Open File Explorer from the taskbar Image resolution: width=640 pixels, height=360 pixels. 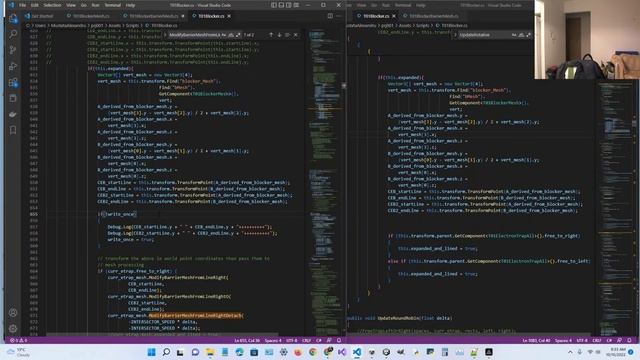click(210, 352)
